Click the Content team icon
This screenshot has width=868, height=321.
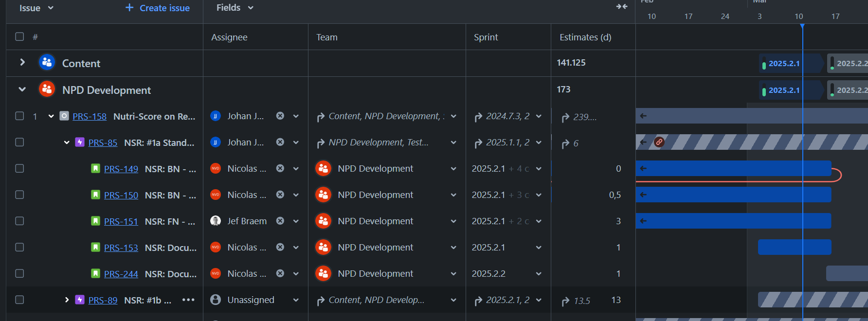tap(47, 63)
